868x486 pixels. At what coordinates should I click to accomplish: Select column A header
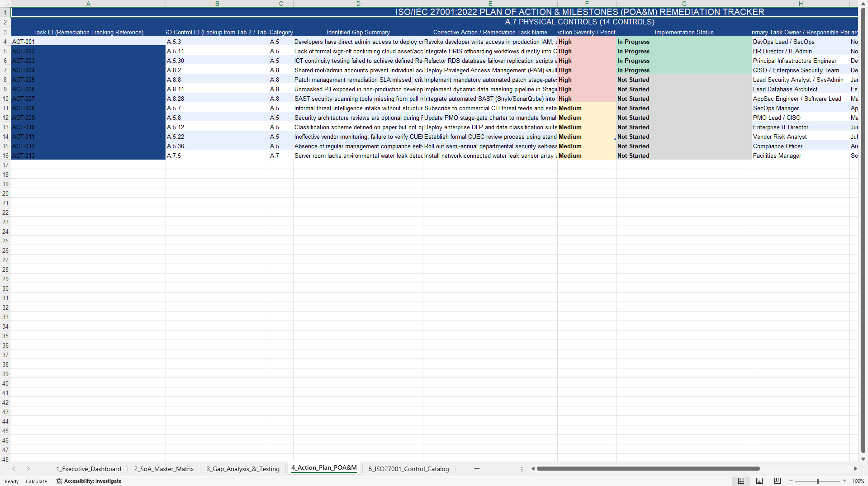coord(88,4)
